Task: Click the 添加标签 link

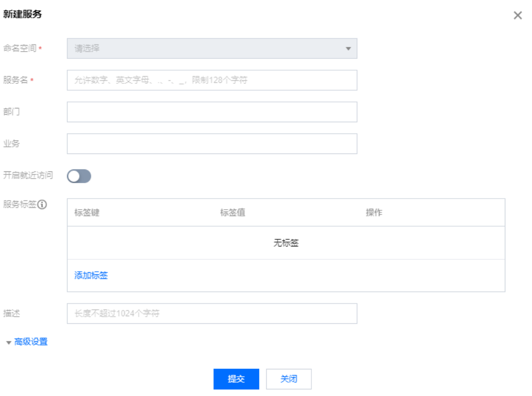Action: [91, 275]
